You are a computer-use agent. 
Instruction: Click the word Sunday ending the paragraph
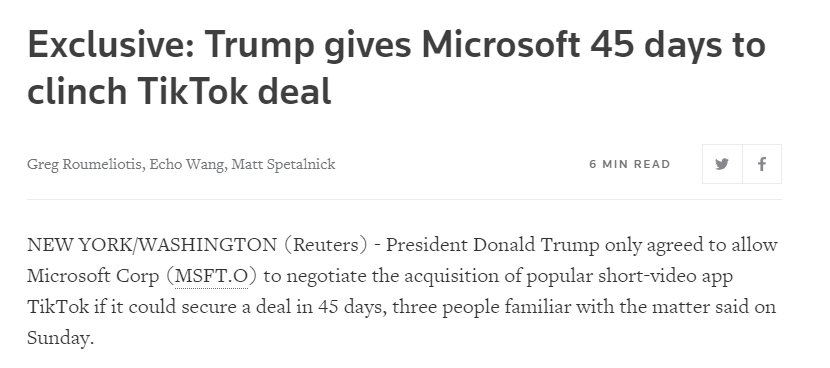pyautogui.click(x=58, y=338)
